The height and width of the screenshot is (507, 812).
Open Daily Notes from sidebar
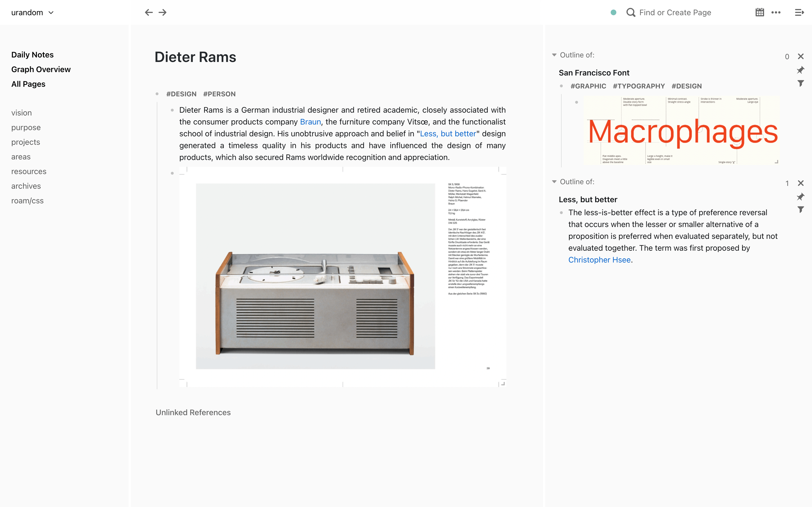[x=32, y=55]
